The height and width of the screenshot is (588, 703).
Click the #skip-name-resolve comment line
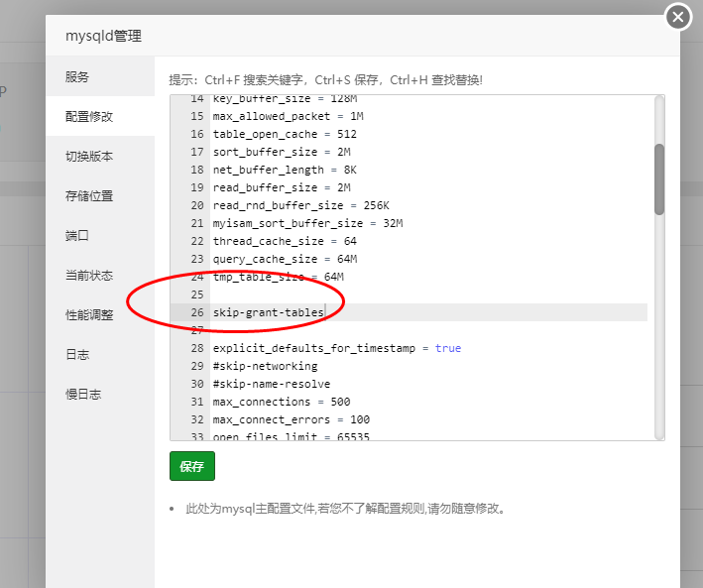point(272,384)
